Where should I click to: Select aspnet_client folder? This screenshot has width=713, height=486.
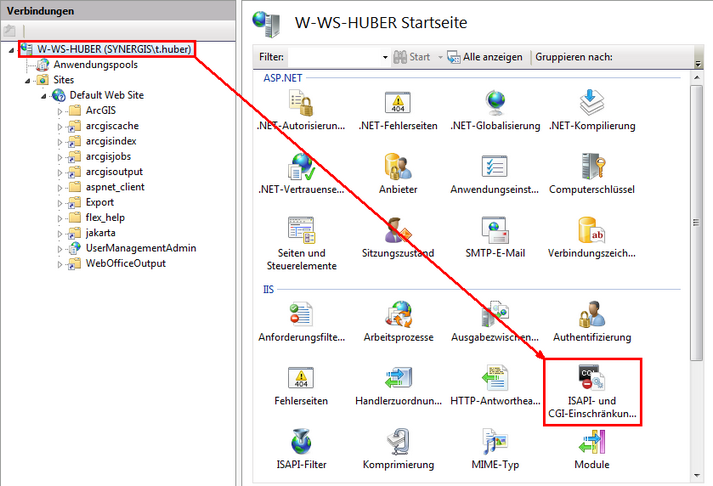click(115, 187)
